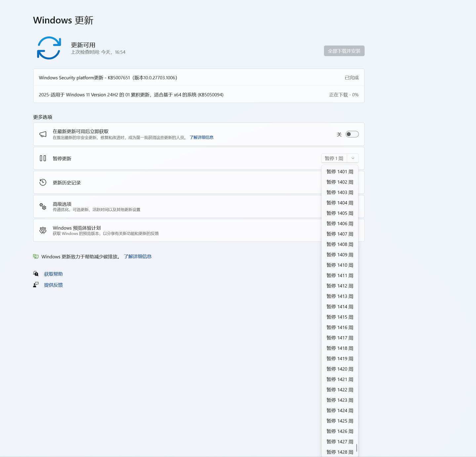Open 了解详细信息 link about latest updates
This screenshot has width=476, height=457.
[202, 137]
